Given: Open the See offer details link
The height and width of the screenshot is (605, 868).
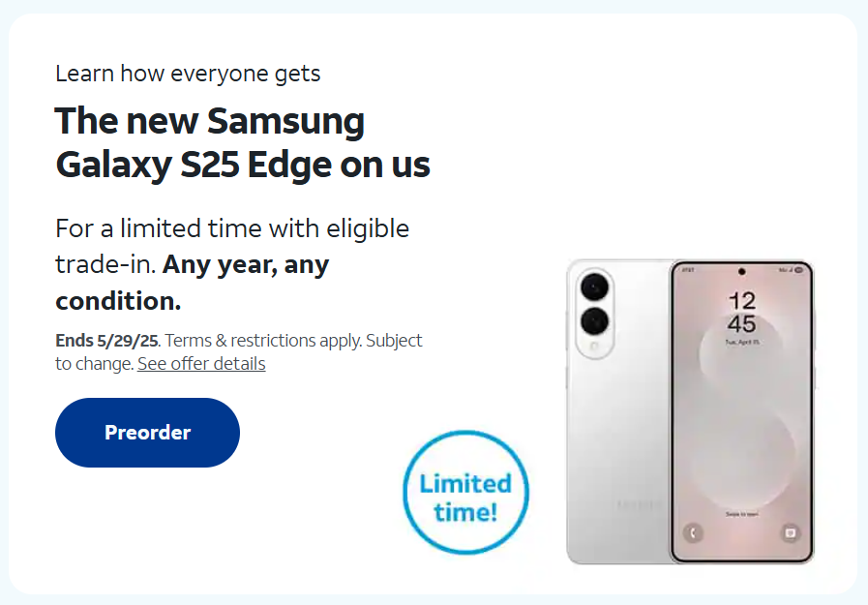Looking at the screenshot, I should 201,364.
